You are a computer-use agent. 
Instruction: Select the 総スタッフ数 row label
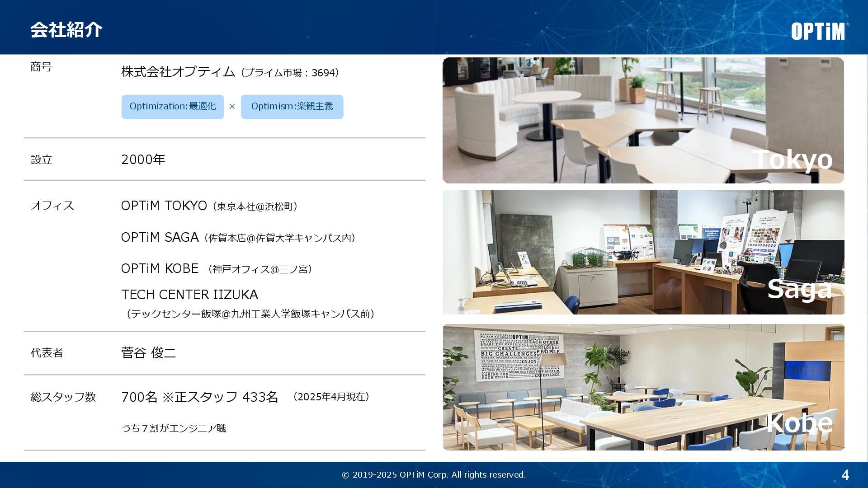click(x=63, y=397)
